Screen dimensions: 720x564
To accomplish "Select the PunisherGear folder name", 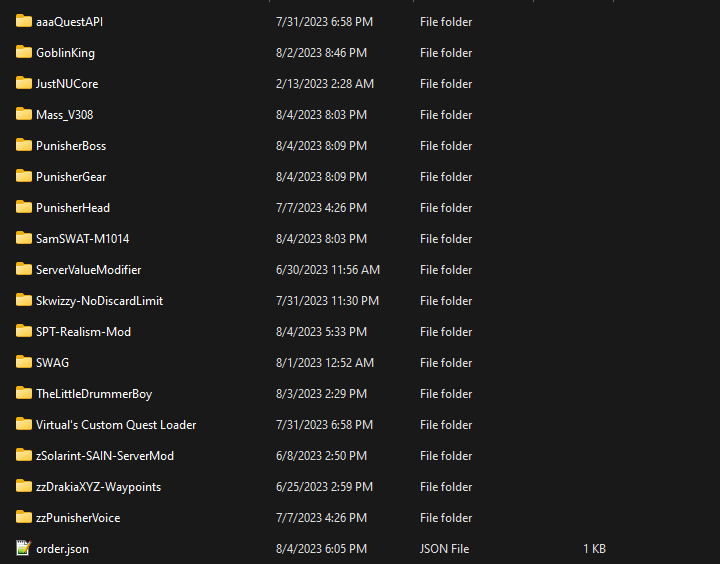I will pos(71,177).
